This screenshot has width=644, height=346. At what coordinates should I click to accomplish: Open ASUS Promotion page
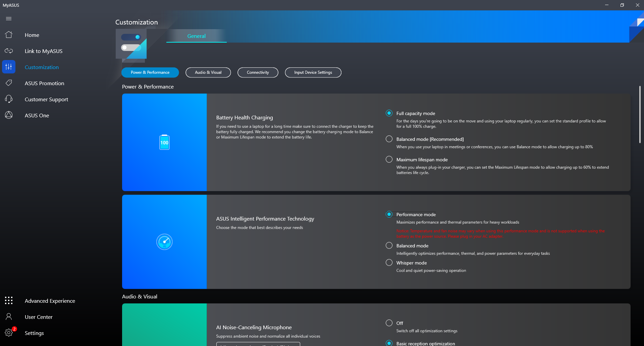tap(44, 83)
